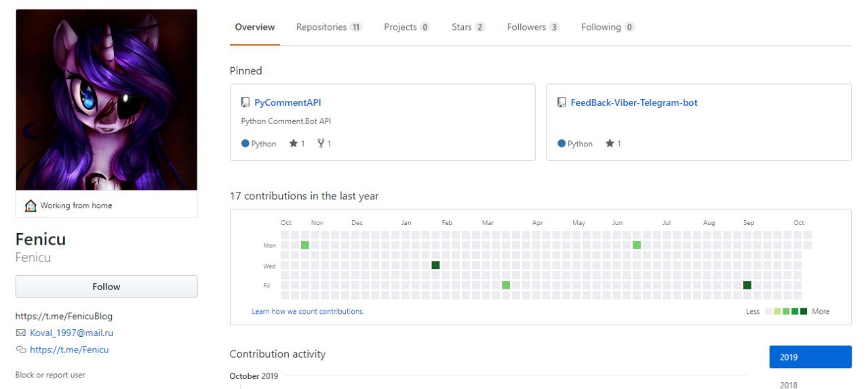The width and height of the screenshot is (868, 389).
Task: Click the Python language dot on PyCommentAPI
Action: pyautogui.click(x=245, y=144)
